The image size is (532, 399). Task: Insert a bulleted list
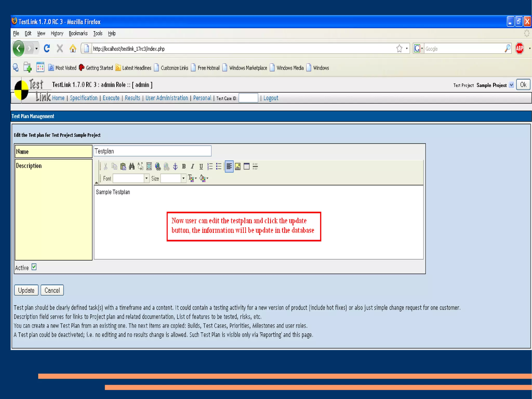tap(219, 166)
